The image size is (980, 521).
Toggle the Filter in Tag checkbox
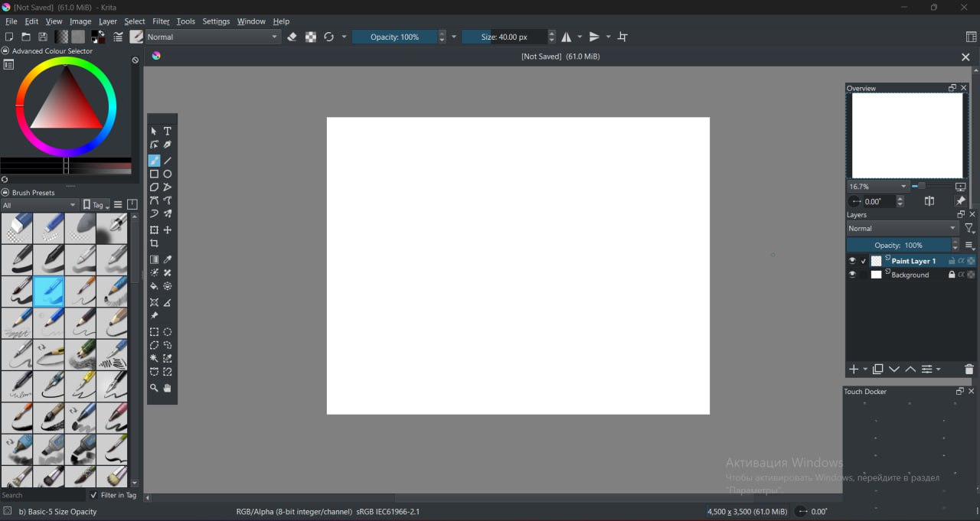tap(94, 495)
